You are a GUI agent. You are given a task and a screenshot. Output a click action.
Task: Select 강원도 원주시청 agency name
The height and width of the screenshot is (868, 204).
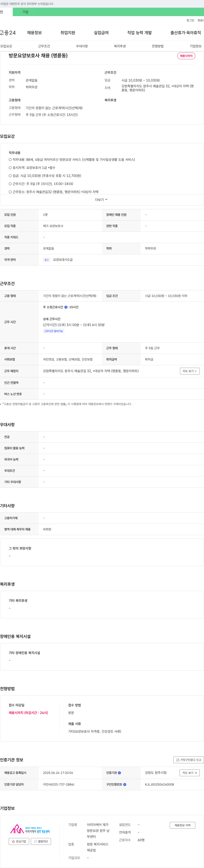(156, 773)
